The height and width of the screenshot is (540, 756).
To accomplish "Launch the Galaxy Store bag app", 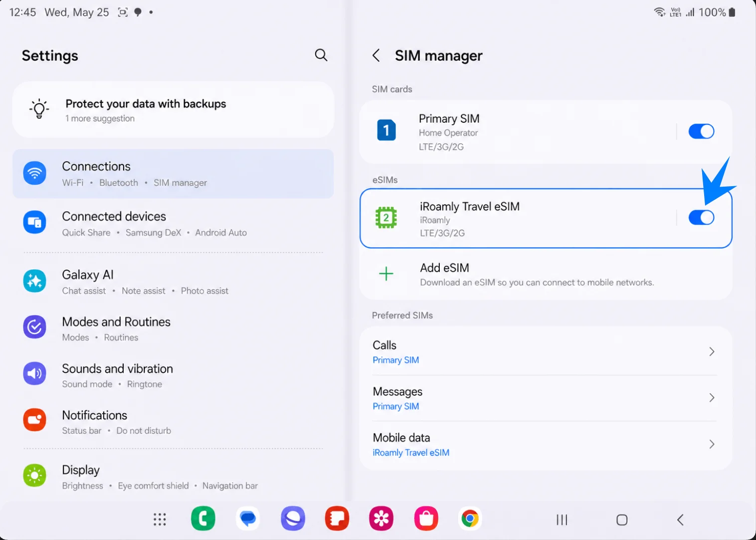I will [426, 519].
